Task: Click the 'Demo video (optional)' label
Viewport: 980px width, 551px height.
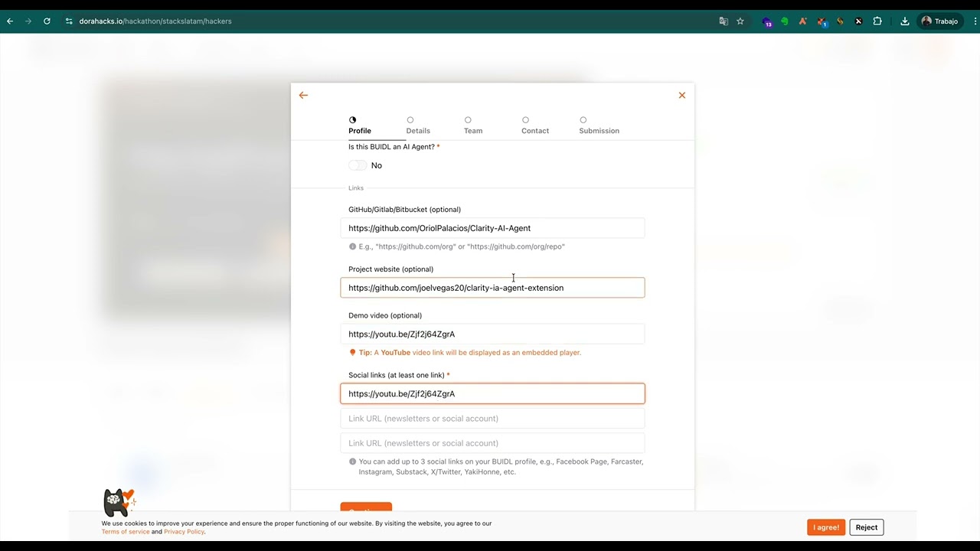Action: 385,315
